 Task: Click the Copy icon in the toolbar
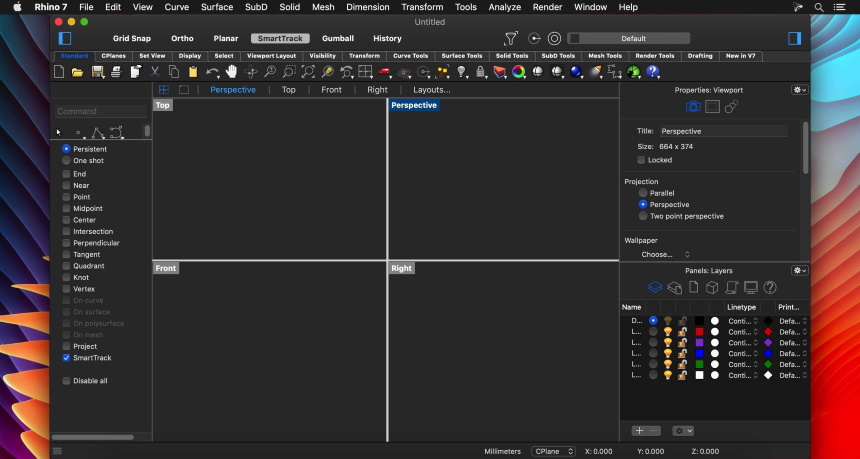(x=174, y=72)
